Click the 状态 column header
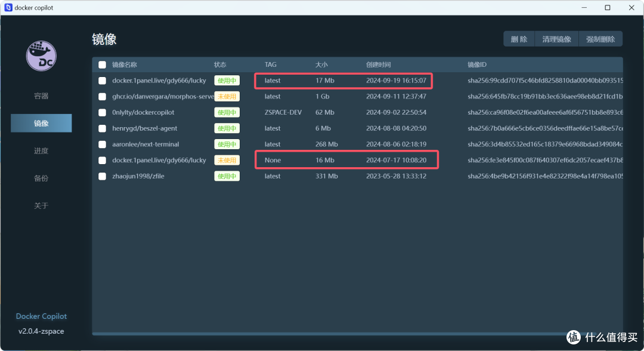The width and height of the screenshot is (644, 351). [x=220, y=64]
